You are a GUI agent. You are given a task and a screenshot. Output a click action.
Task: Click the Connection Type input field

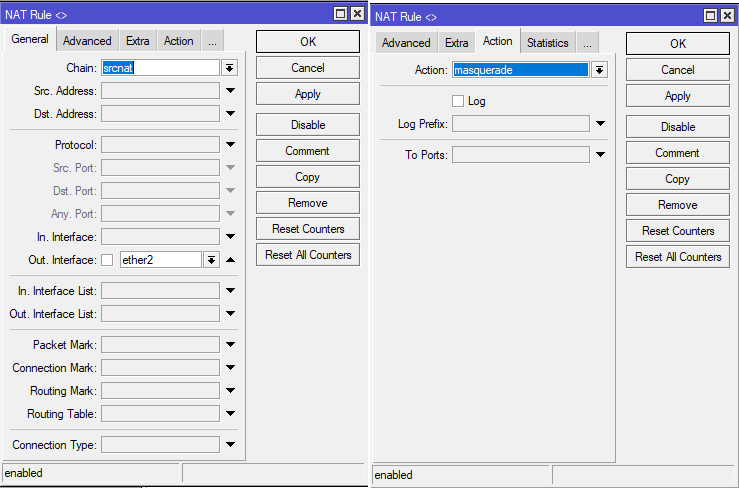(x=160, y=445)
